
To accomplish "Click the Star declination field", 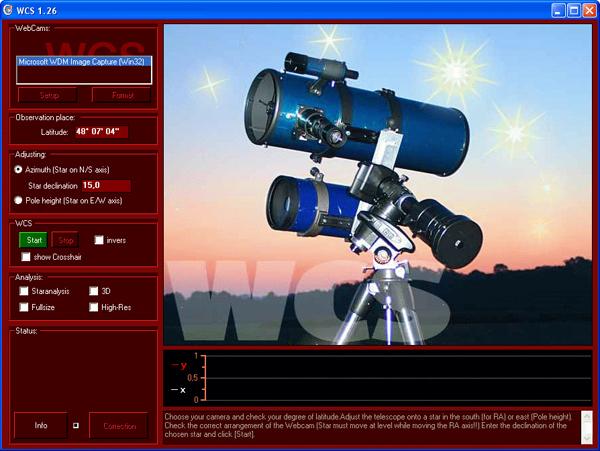I will point(106,185).
